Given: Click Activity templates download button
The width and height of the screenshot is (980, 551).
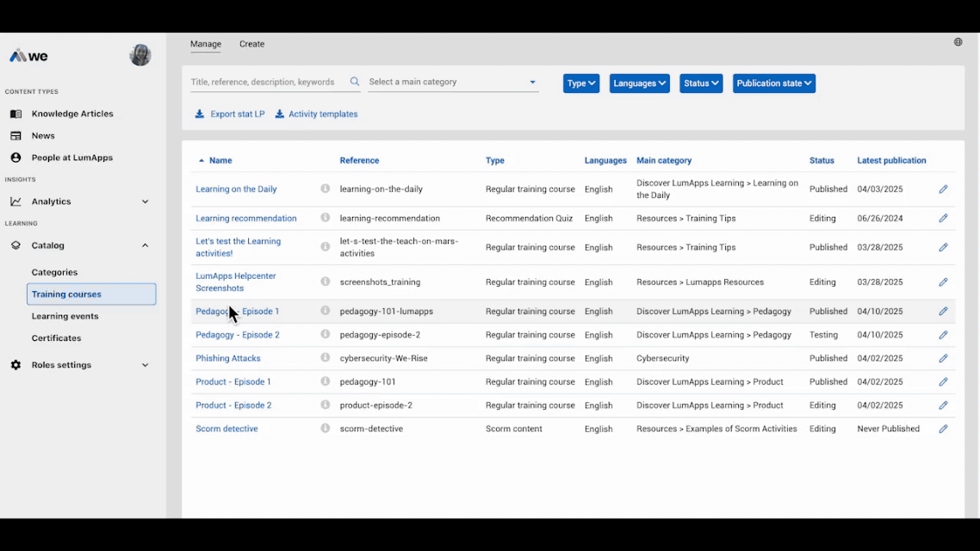Looking at the screenshot, I should coord(316,114).
